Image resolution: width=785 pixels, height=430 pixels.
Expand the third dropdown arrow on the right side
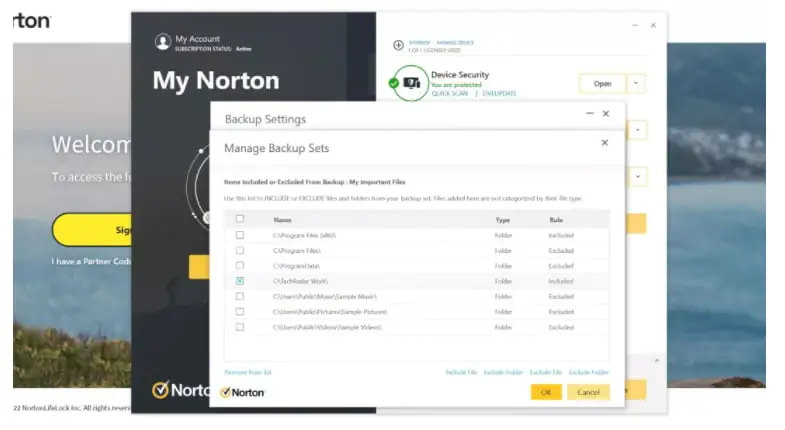(x=637, y=177)
